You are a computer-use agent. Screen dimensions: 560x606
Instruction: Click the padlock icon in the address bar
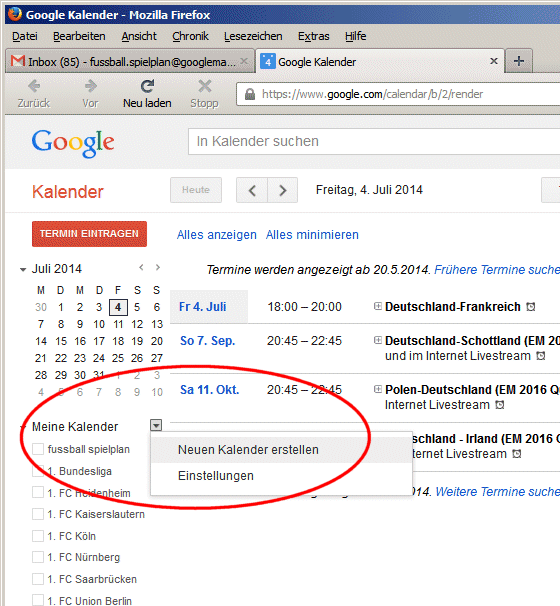click(250, 94)
